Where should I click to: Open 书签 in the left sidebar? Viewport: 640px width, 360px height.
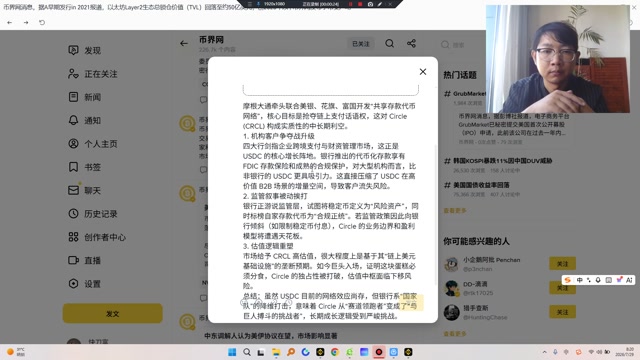84,167
